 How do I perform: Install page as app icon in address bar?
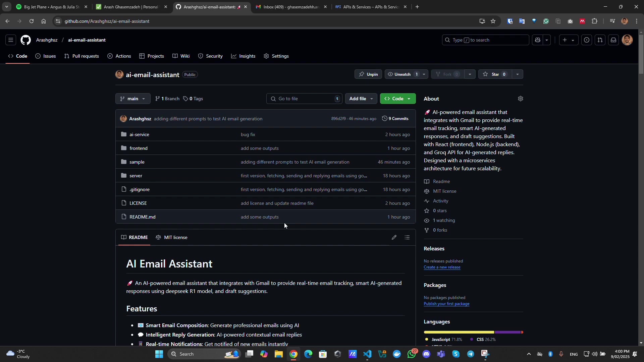(x=482, y=21)
